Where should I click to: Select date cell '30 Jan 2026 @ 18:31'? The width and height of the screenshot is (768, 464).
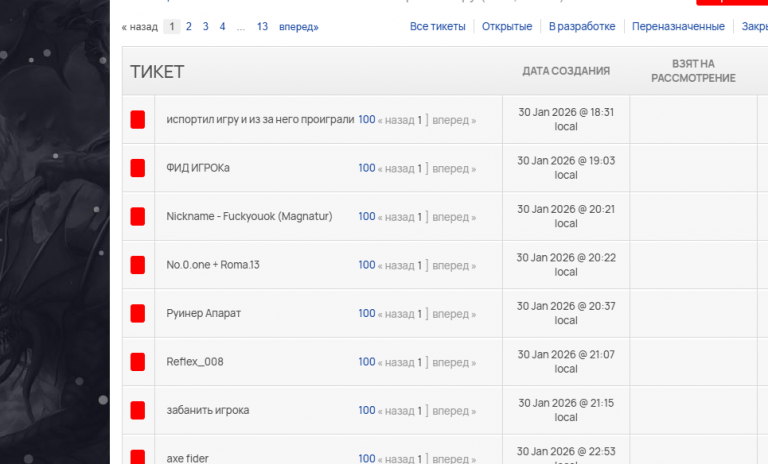click(566, 120)
